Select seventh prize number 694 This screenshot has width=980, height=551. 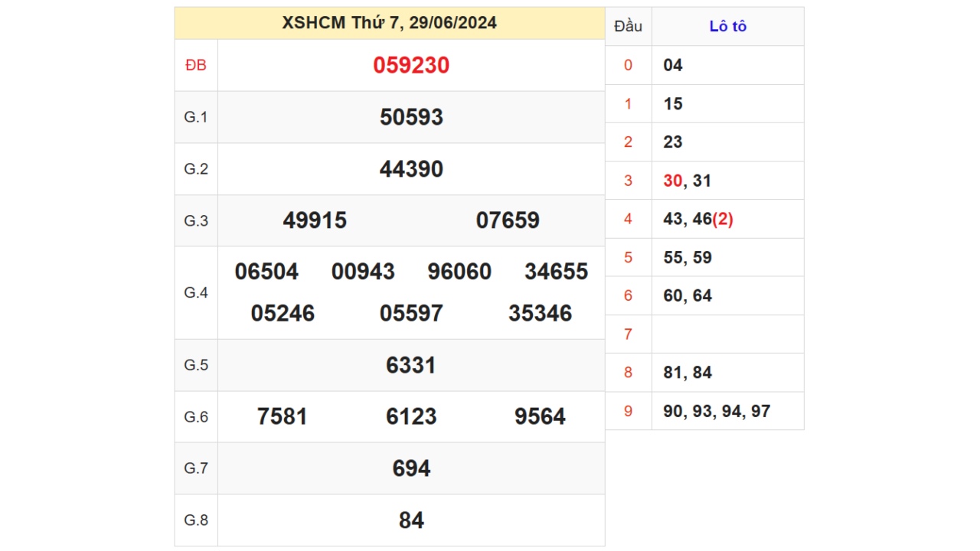(411, 468)
